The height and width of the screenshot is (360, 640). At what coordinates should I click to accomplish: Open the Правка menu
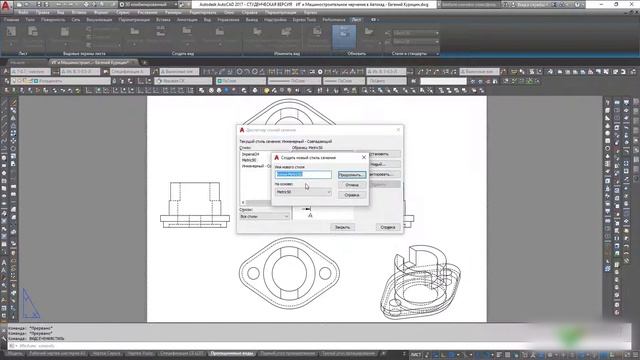click(42, 12)
